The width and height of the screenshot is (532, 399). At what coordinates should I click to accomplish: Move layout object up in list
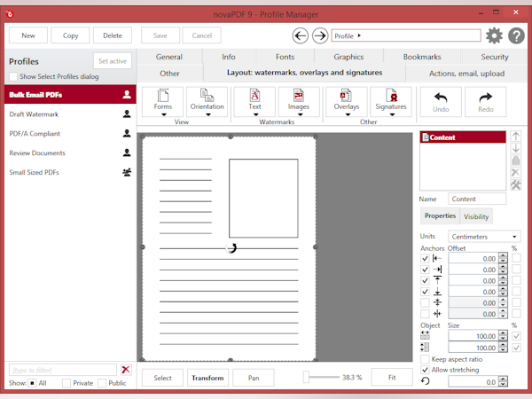point(516,137)
